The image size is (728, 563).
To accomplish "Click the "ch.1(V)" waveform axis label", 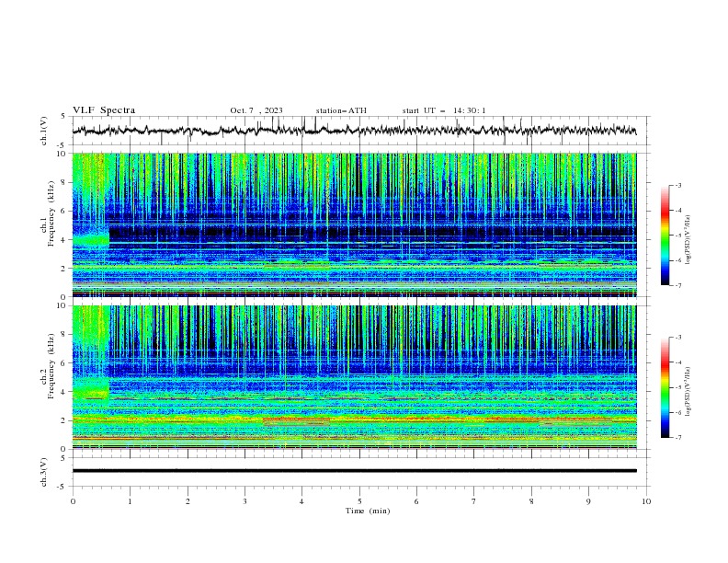I will pos(44,131).
